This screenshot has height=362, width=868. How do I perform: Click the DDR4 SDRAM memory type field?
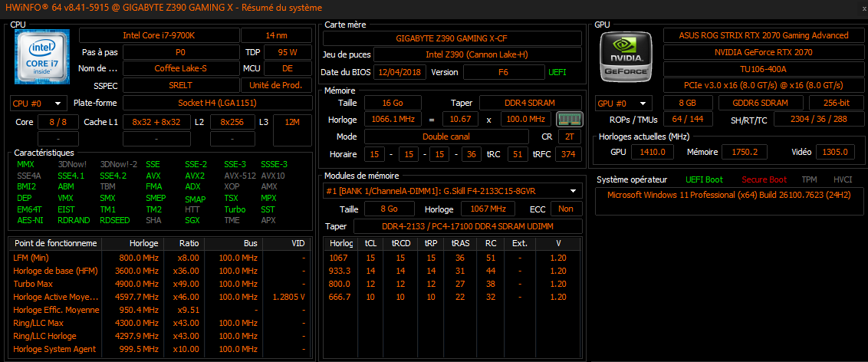point(531,103)
